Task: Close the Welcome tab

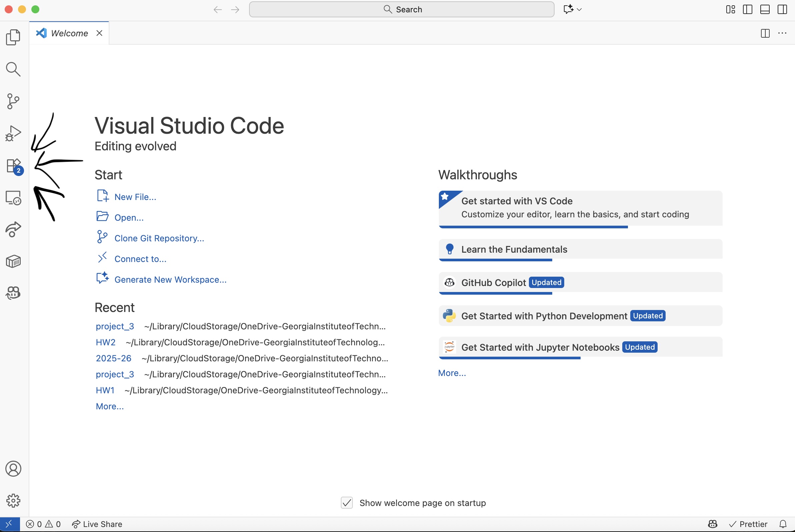Action: [99, 33]
